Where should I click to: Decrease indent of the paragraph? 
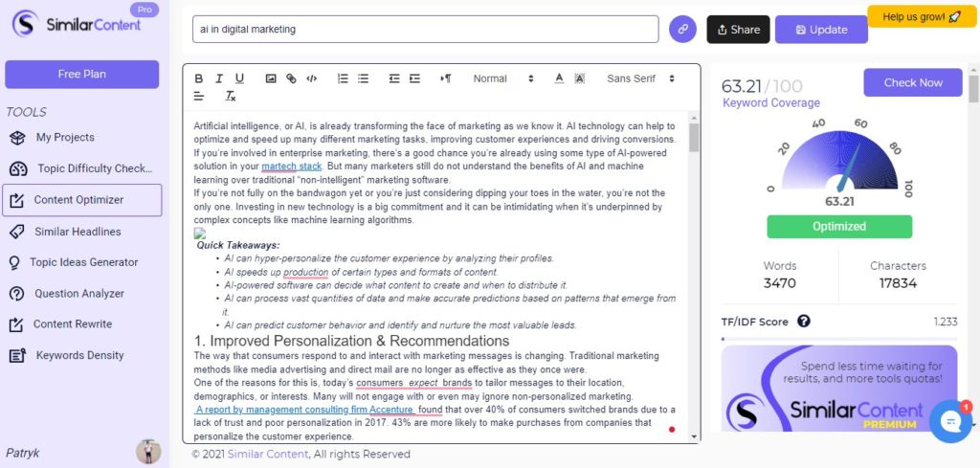click(393, 78)
